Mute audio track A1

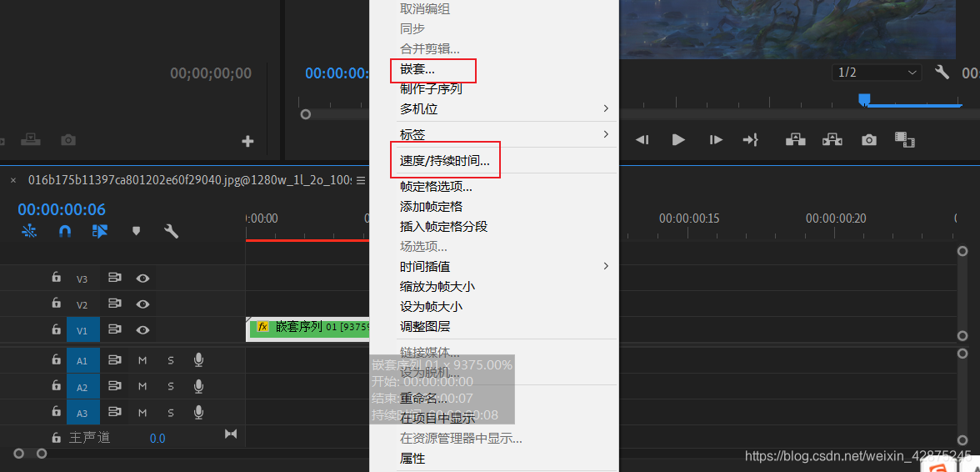point(142,360)
